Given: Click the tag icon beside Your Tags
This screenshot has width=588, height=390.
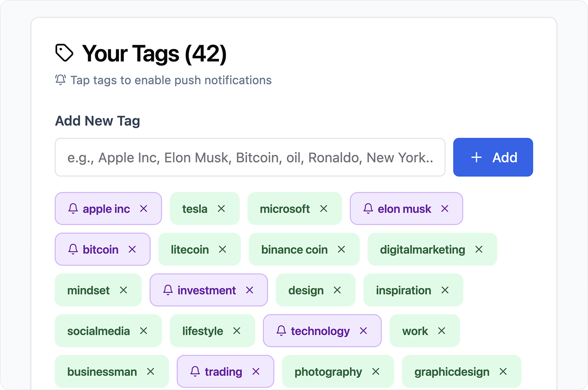Looking at the screenshot, I should (x=64, y=53).
